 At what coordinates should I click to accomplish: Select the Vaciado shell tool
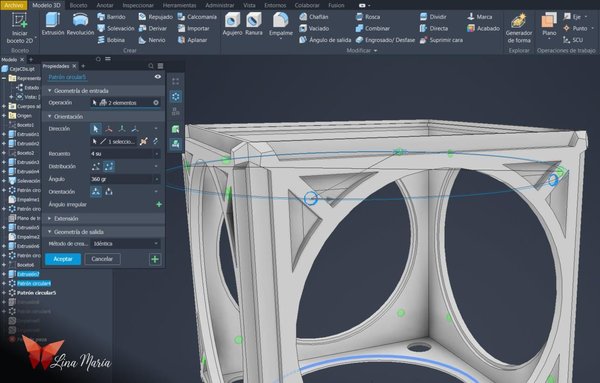tap(314, 28)
